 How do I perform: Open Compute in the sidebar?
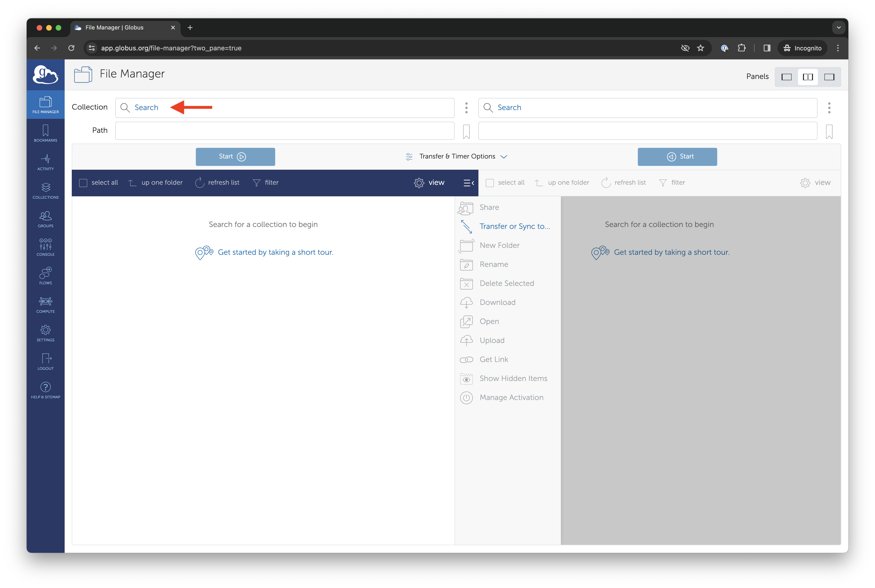click(45, 304)
